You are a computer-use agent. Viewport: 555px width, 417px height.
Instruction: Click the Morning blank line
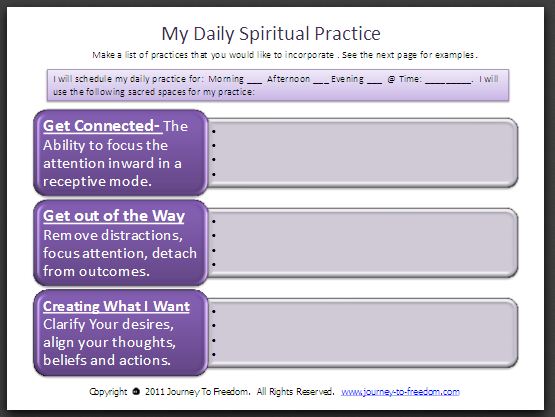[x=254, y=82]
